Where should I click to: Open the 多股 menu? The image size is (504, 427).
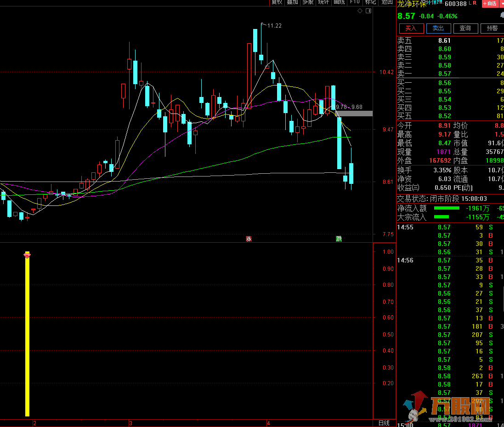coord(308,2)
